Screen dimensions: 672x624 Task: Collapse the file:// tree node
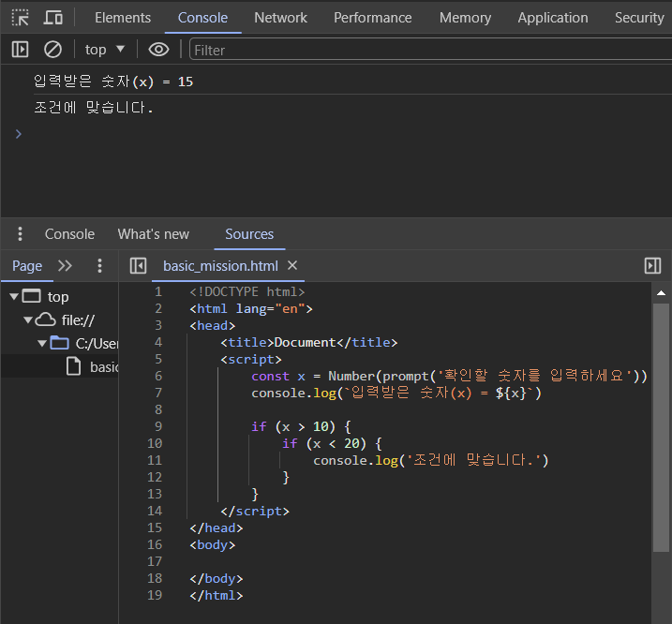point(28,319)
